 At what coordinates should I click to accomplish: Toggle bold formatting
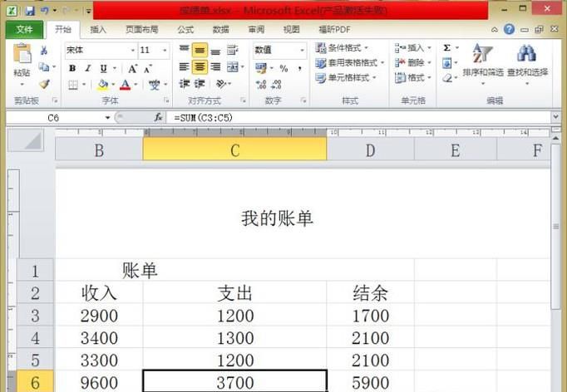coord(72,68)
